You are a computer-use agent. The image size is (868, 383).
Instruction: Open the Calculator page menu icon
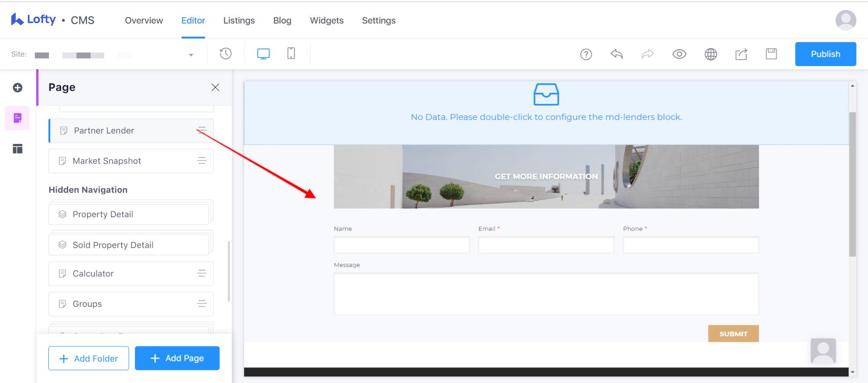tap(202, 273)
